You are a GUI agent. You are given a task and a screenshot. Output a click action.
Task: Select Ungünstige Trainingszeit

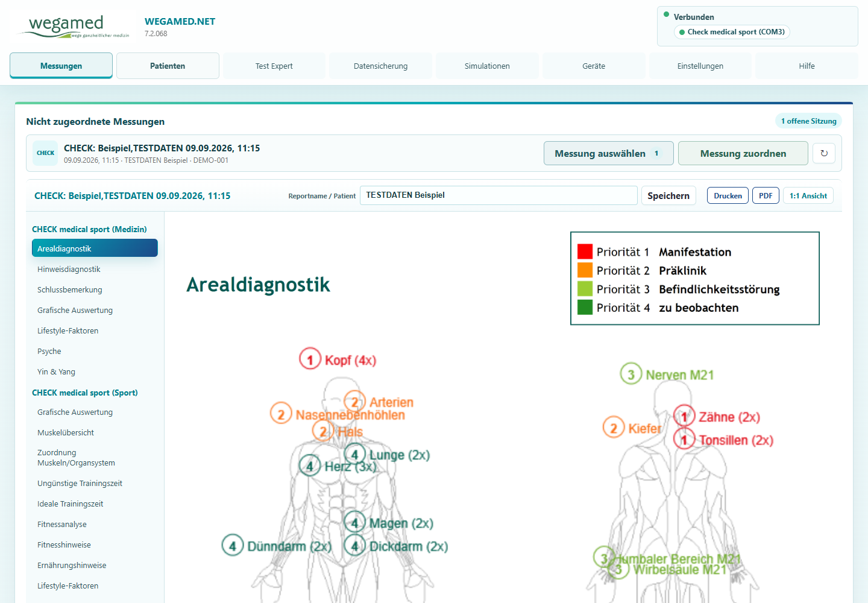coord(95,483)
